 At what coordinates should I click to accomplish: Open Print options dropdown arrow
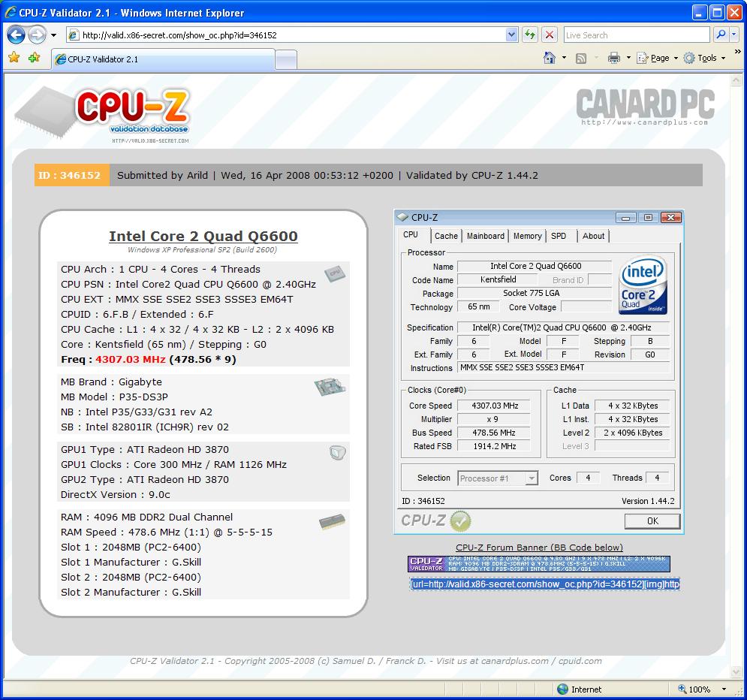[x=628, y=58]
